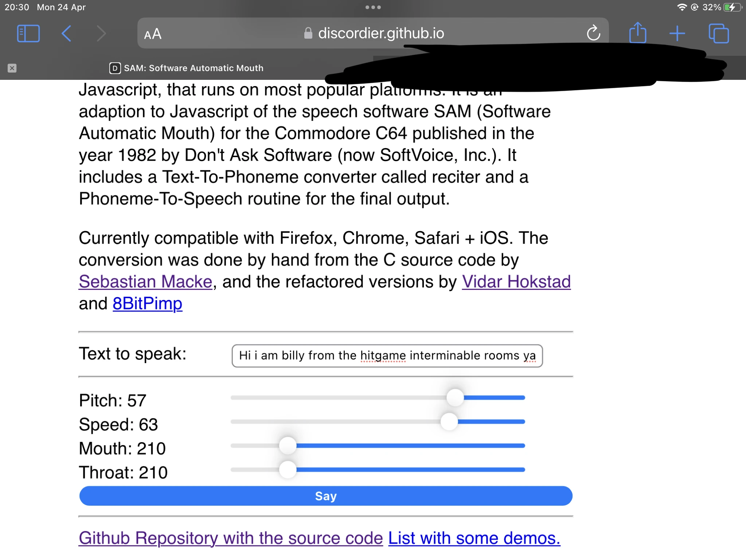746x560 pixels.
Task: Click the Pitch slider handle
Action: click(x=455, y=398)
